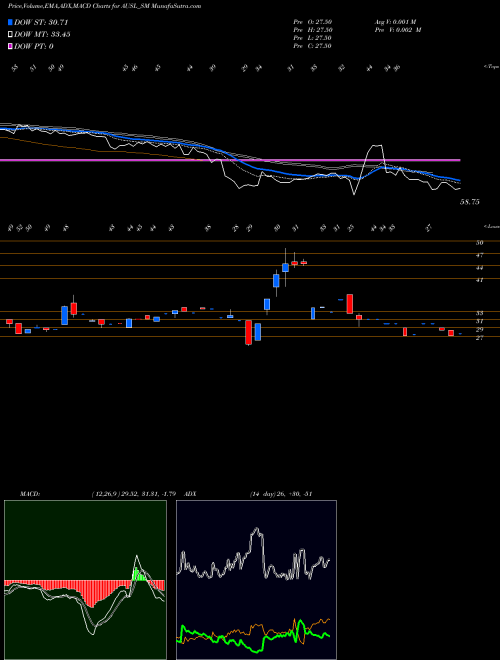Click the white DOW MT legend swatch

pyautogui.click(x=10, y=34)
